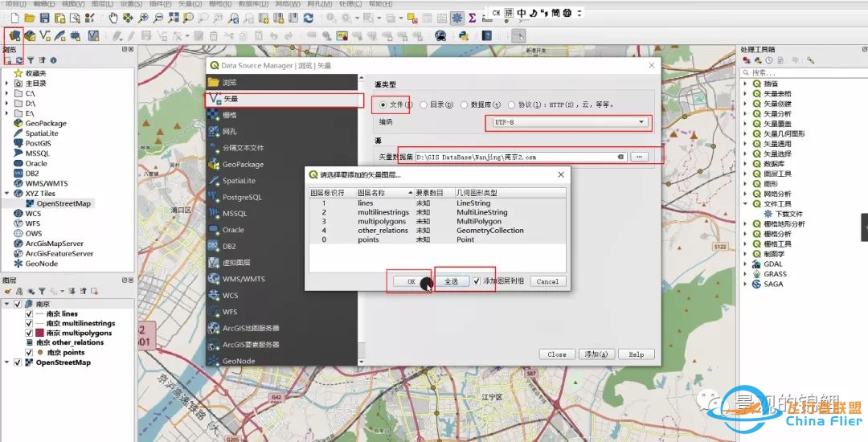Click OK in layer selection dialog
Viewport: 868px width, 442px height.
coord(411,281)
